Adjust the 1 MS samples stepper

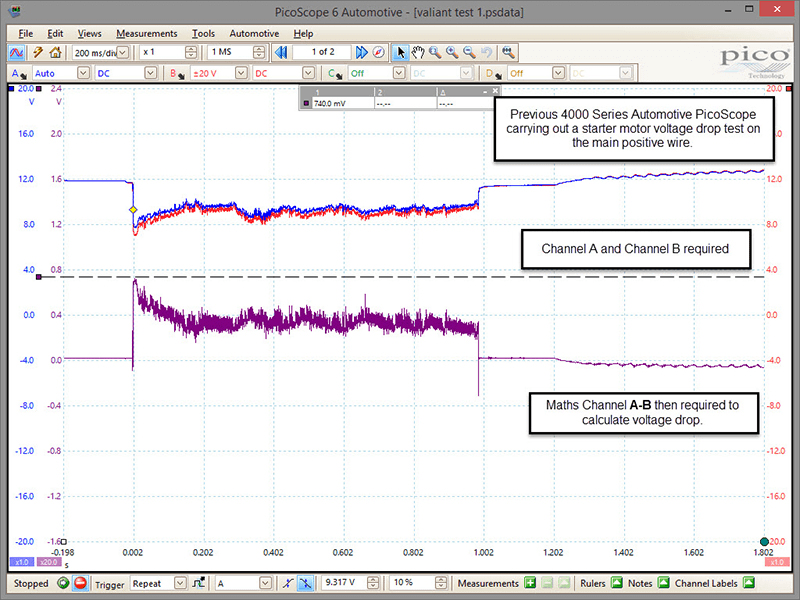pos(259,53)
